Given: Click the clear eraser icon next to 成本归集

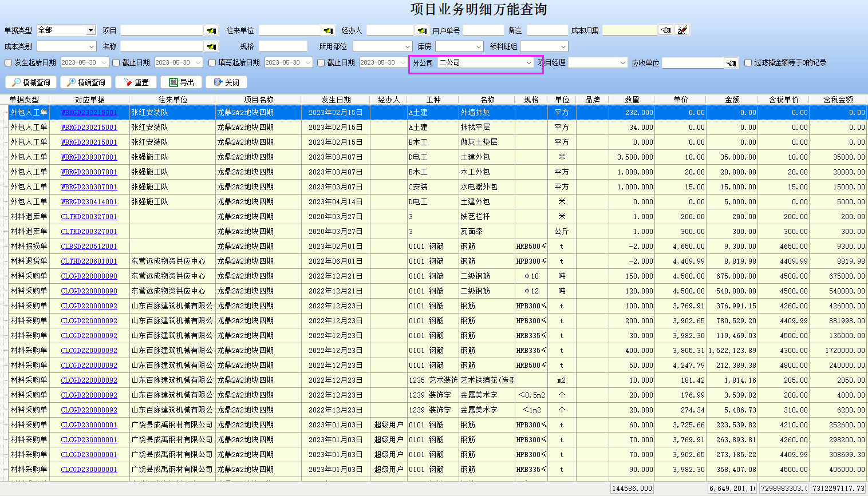Looking at the screenshot, I should coord(682,30).
